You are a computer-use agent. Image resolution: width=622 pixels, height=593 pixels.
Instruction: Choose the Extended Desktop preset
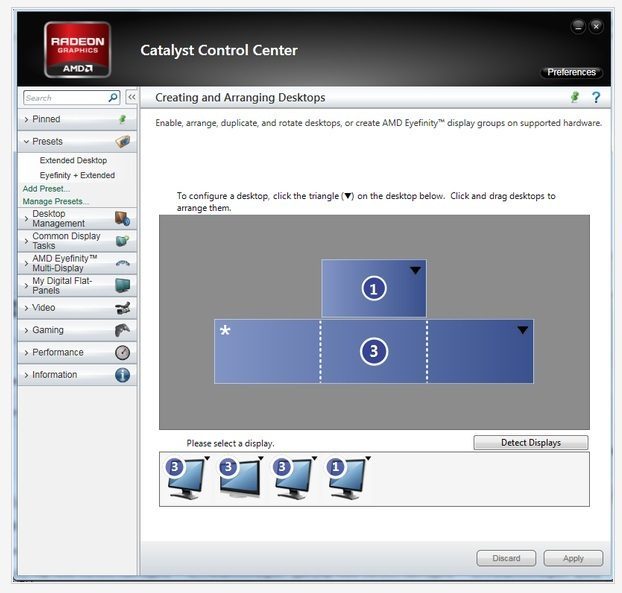tap(73, 160)
